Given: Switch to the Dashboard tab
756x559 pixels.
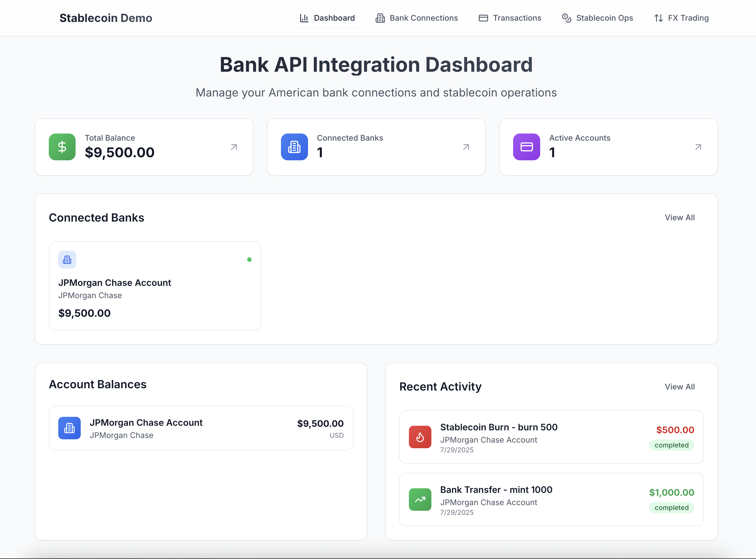Looking at the screenshot, I should point(327,18).
